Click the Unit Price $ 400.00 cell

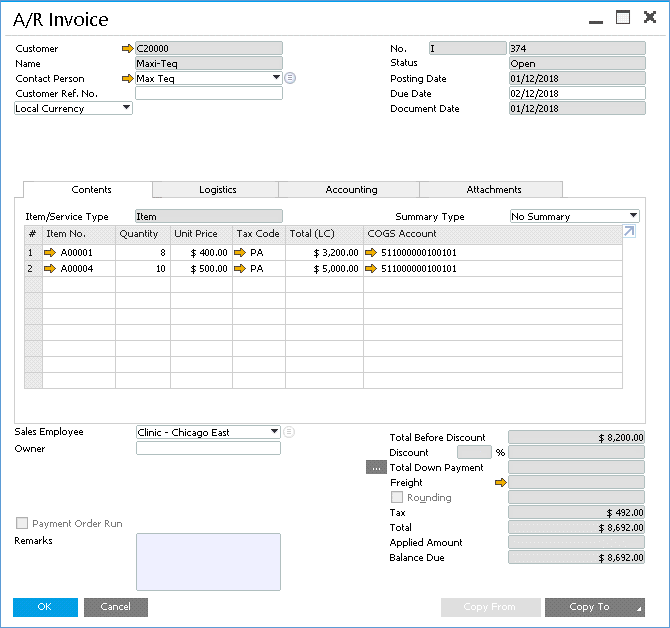[201, 252]
